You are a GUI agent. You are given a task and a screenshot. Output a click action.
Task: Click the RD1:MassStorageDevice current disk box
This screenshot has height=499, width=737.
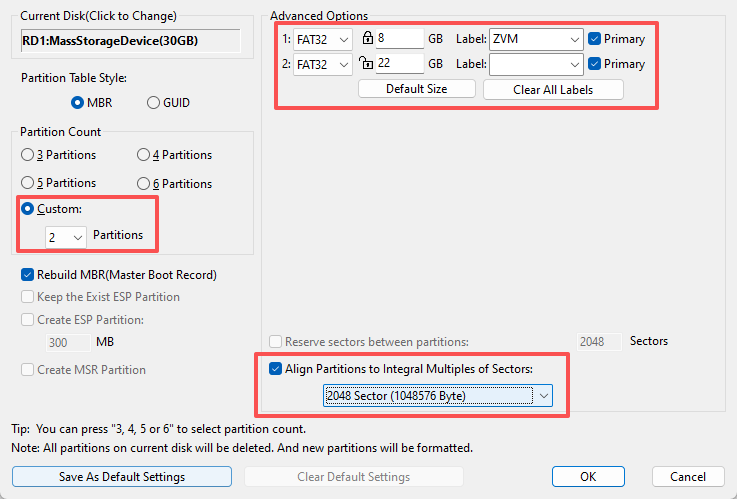click(x=130, y=41)
